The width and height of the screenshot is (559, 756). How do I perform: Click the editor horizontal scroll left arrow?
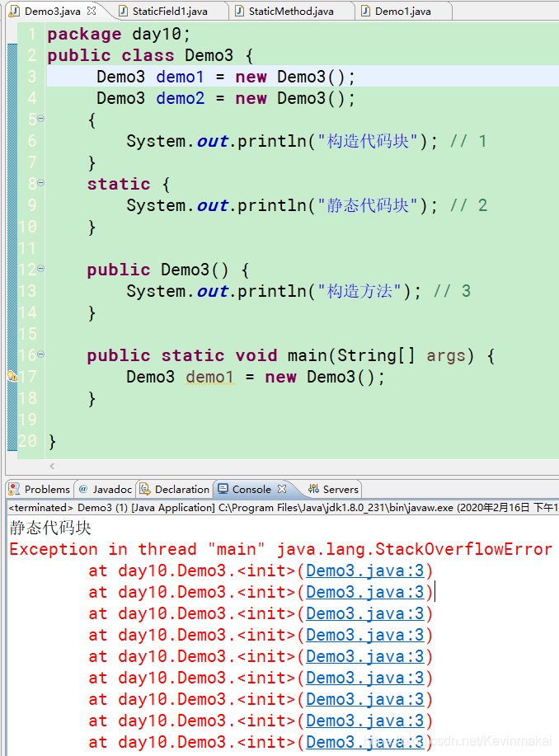coord(52,466)
